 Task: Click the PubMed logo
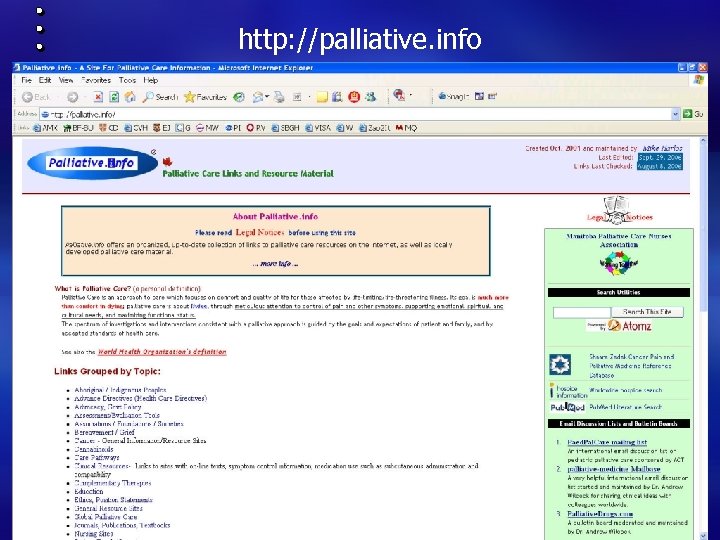pos(568,407)
